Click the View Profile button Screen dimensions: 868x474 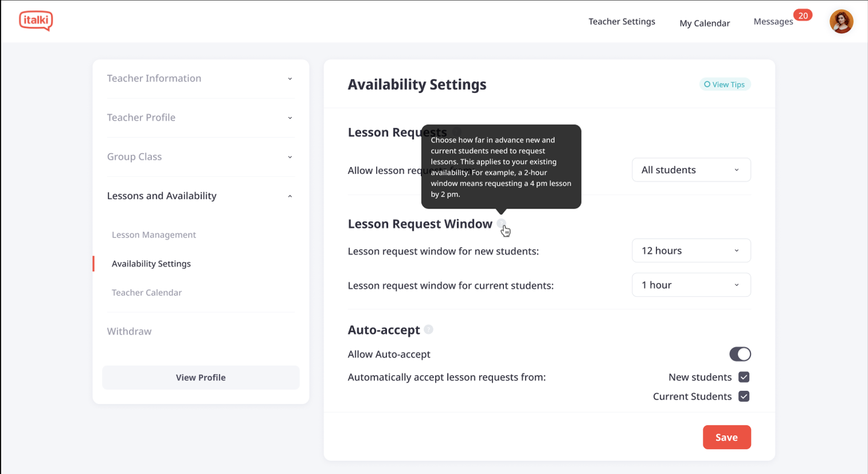point(201,378)
